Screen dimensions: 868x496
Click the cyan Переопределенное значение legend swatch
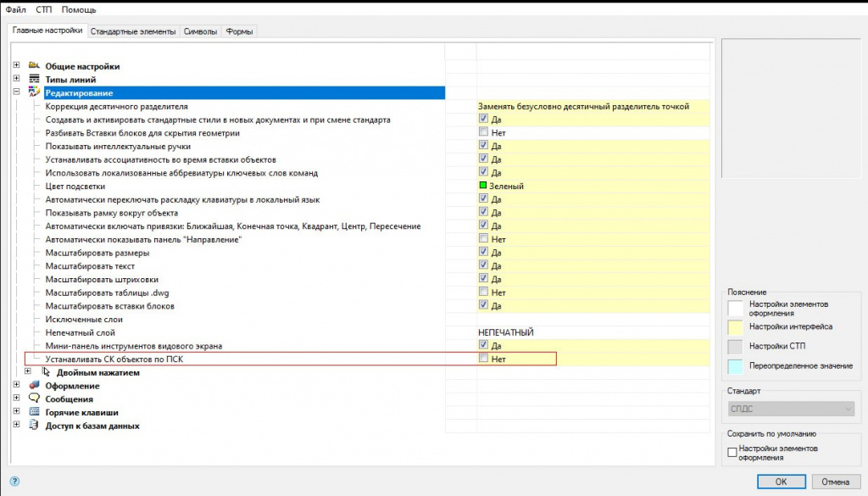tap(735, 366)
